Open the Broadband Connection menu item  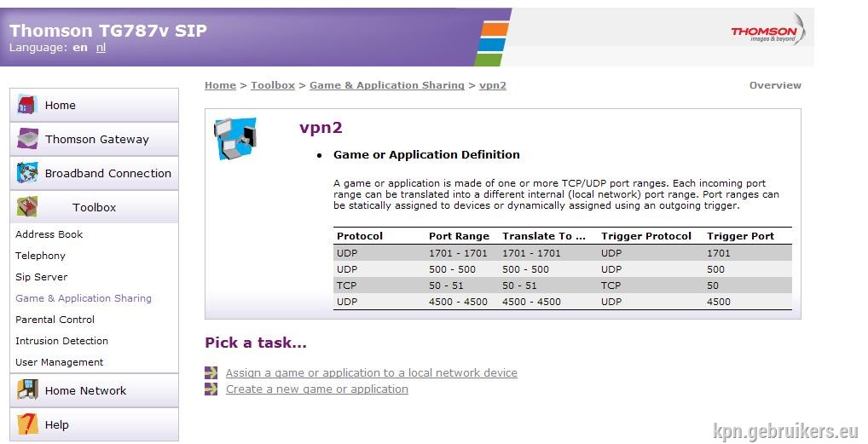coord(94,173)
